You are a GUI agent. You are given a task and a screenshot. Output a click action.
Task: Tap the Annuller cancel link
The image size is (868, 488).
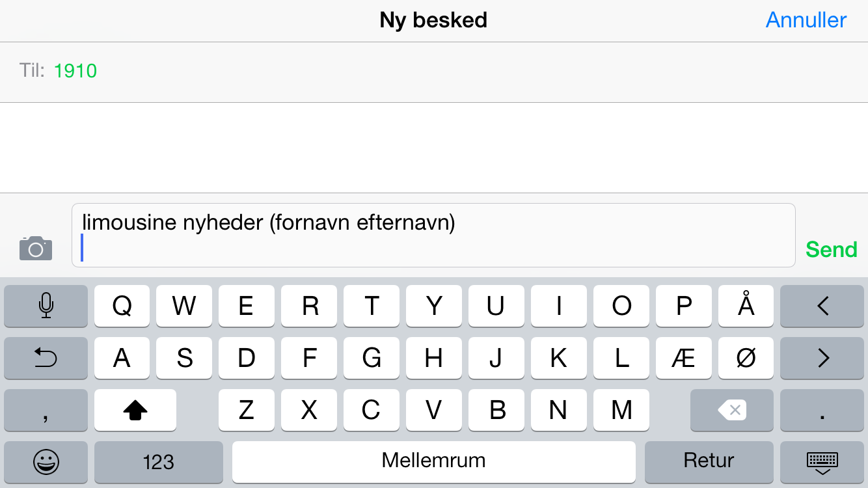pyautogui.click(x=806, y=20)
